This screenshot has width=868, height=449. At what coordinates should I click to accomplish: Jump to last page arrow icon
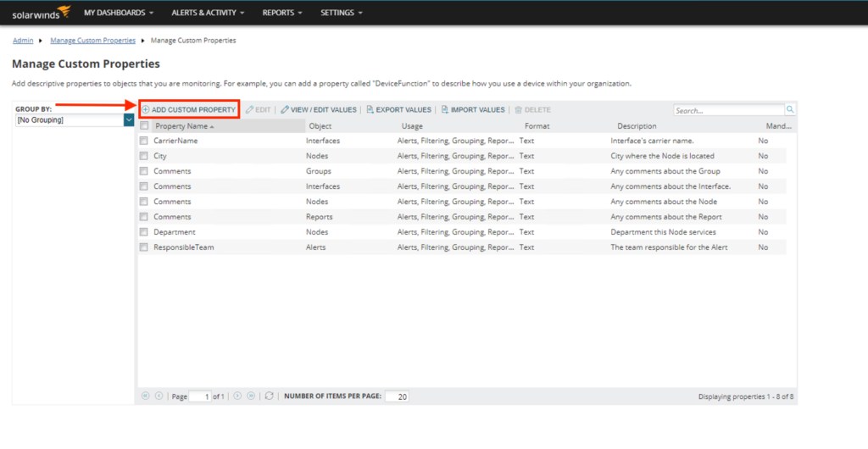click(251, 396)
